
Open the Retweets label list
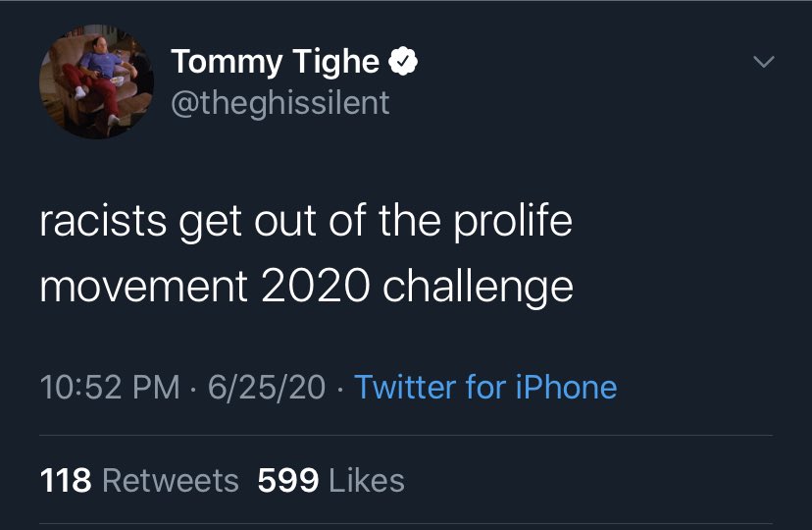pos(171,480)
